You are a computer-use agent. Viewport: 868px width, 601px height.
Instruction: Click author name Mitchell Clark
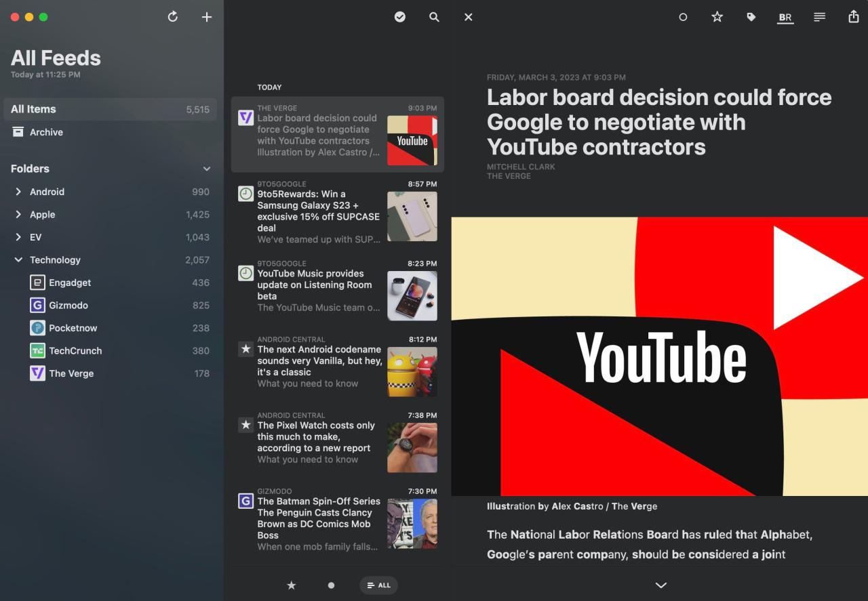point(521,167)
